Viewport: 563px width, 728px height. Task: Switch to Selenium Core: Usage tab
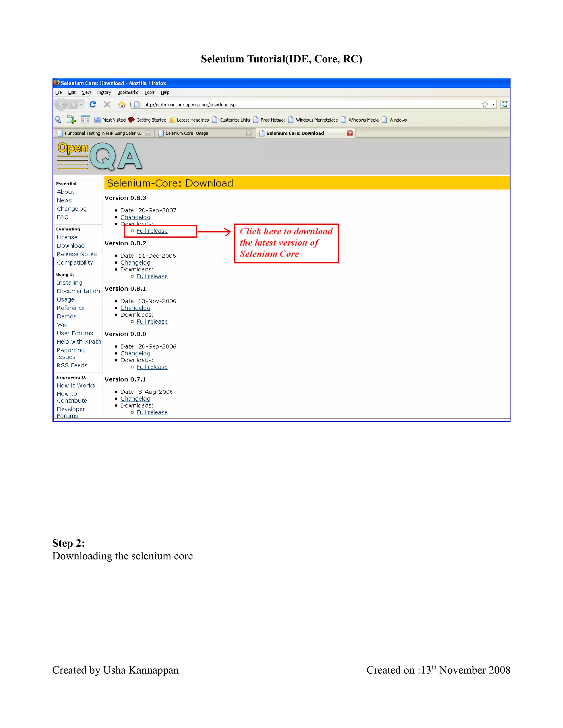[205, 133]
